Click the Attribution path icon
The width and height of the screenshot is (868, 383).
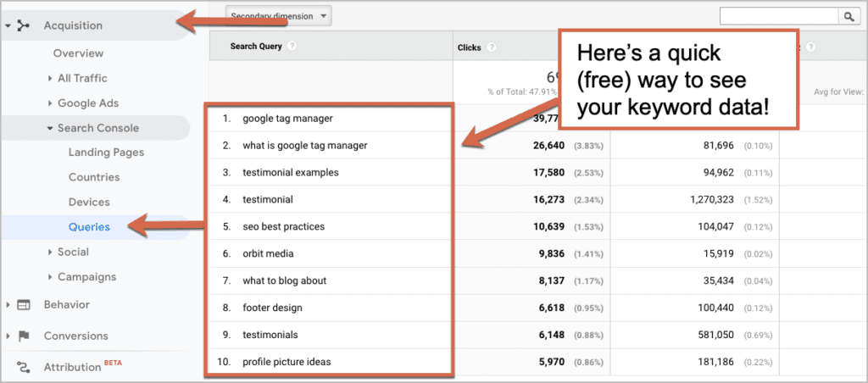[x=23, y=367]
